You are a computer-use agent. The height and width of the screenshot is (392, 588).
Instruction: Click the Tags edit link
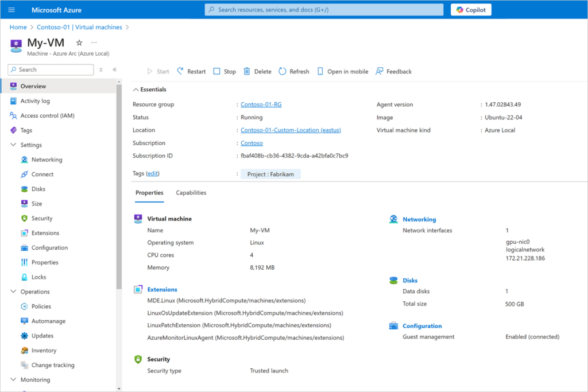[153, 173]
